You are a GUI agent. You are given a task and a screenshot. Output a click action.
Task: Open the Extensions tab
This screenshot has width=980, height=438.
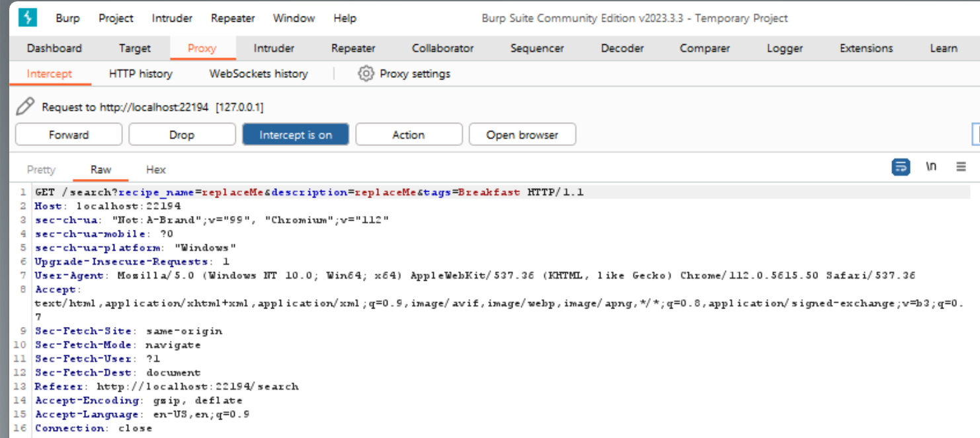[x=866, y=48]
